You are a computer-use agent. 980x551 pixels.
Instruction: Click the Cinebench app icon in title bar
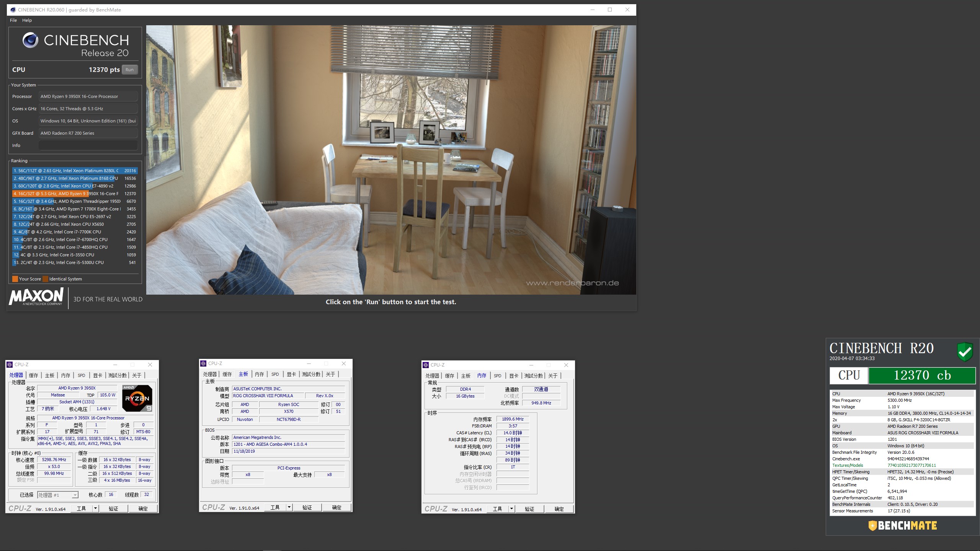coord(13,10)
